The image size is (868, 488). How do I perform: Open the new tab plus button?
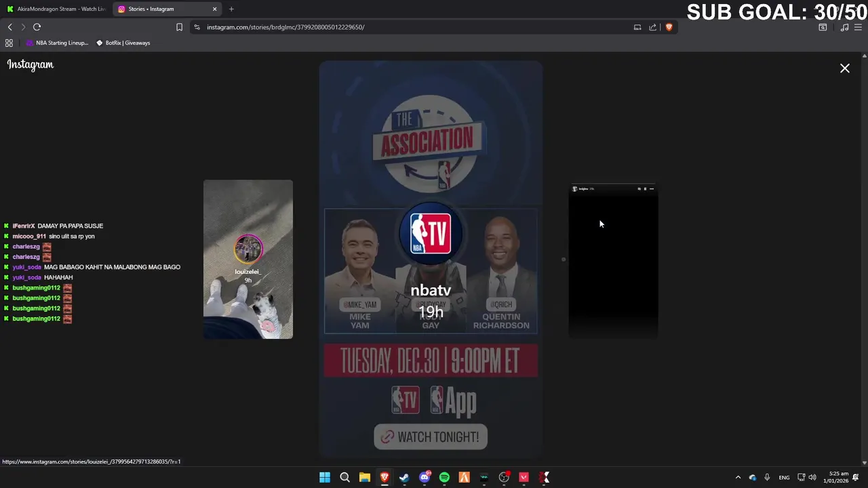231,9
